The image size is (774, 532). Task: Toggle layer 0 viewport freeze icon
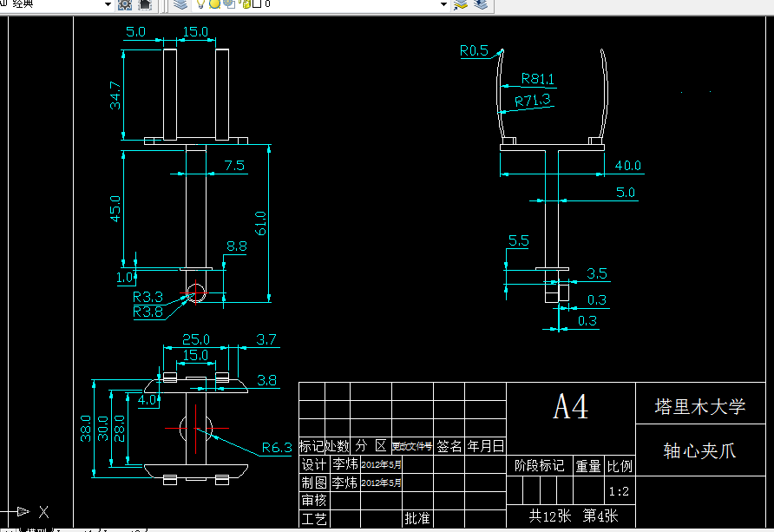(x=229, y=4)
